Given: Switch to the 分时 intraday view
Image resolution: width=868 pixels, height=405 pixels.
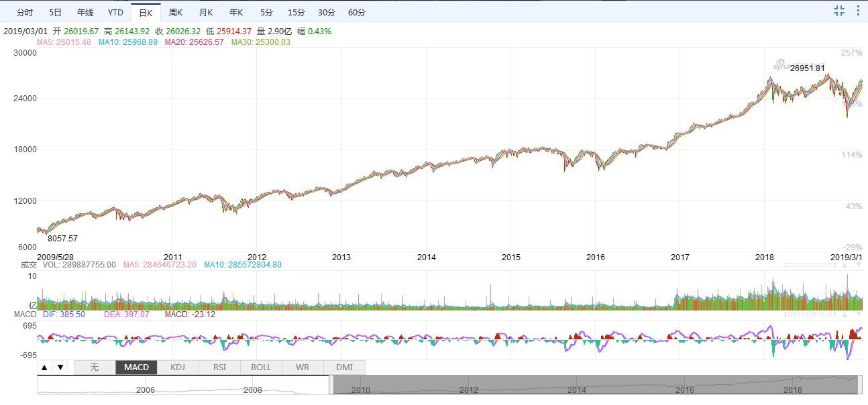Looking at the screenshot, I should tap(24, 13).
